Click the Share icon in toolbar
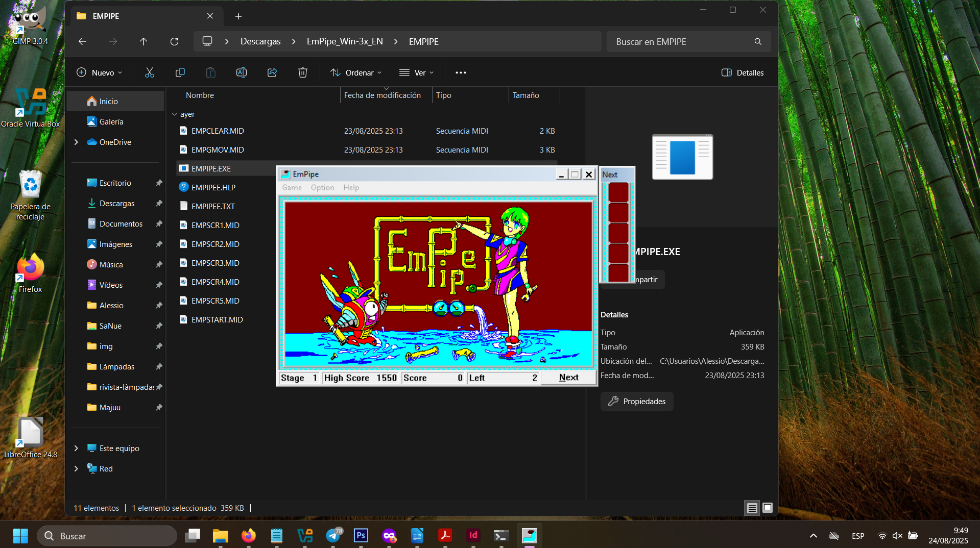The width and height of the screenshot is (980, 548). point(272,72)
